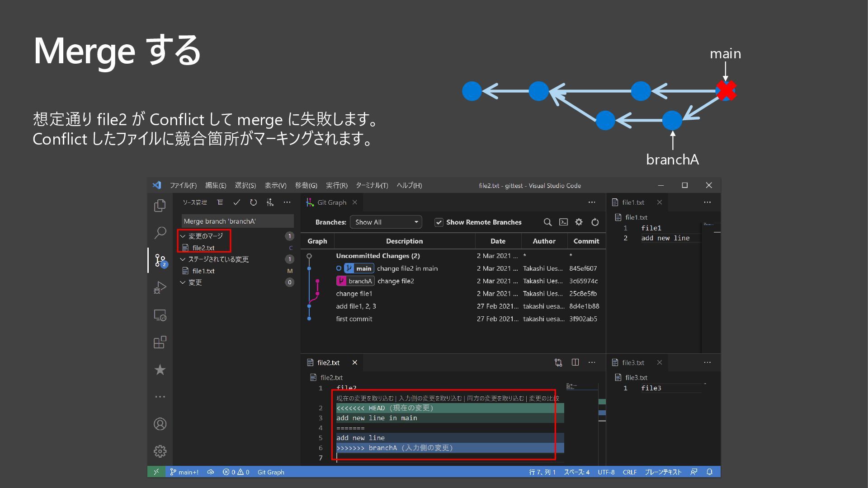Open the Explorer view in activity bar
Image resolution: width=868 pixels, height=488 pixels.
tap(160, 206)
